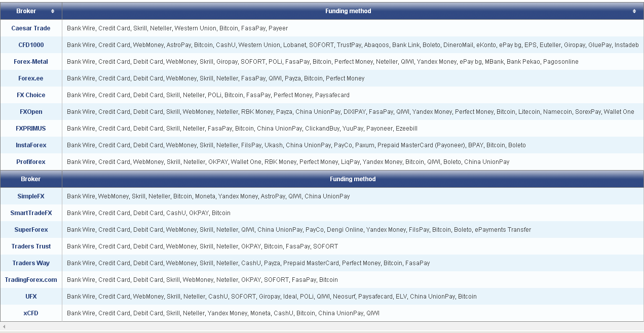
Task: Select Caesar Trade funding methods text
Action: coord(177,28)
